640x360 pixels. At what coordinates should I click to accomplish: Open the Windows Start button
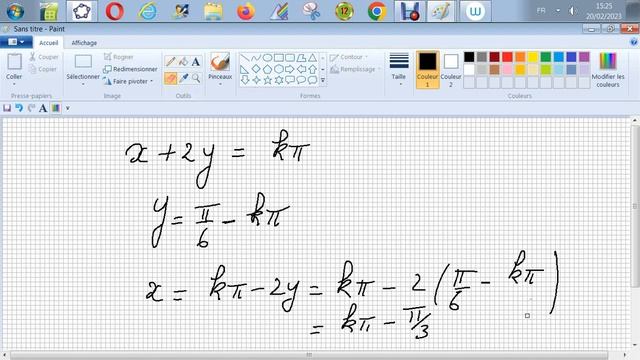click(15, 11)
